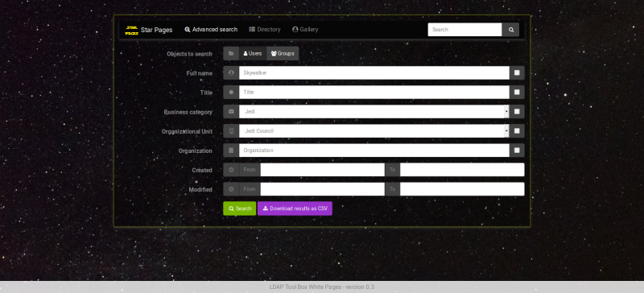Click the top bar Search input field
The width and height of the screenshot is (644, 293).
465,30
